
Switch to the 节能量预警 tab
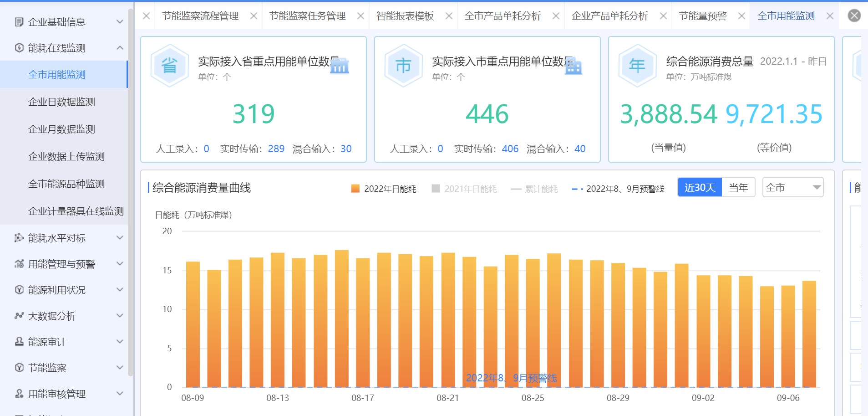pos(702,16)
